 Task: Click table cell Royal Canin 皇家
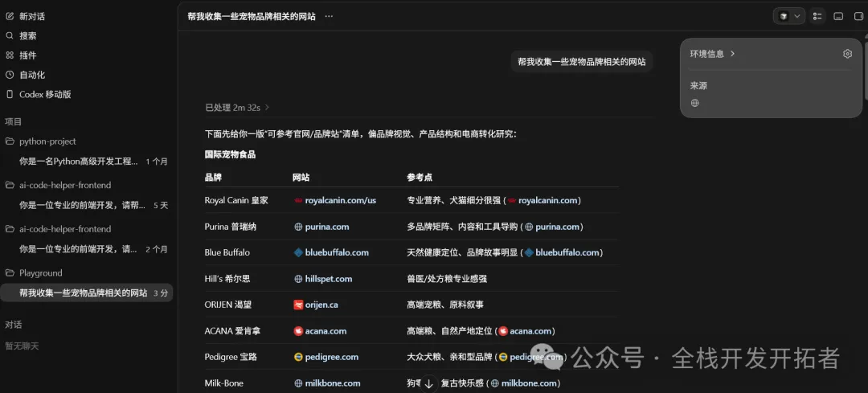pyautogui.click(x=236, y=200)
